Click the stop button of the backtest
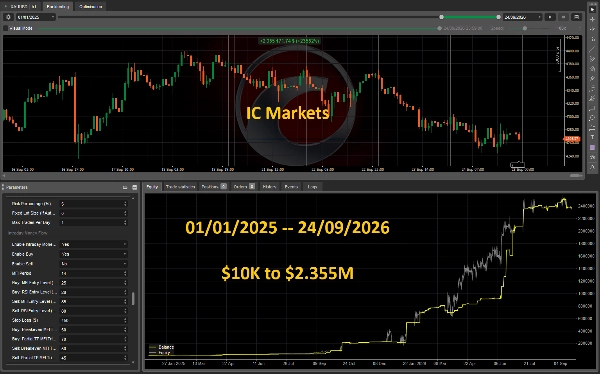Viewport: 600px width, 374px height. tap(563, 17)
